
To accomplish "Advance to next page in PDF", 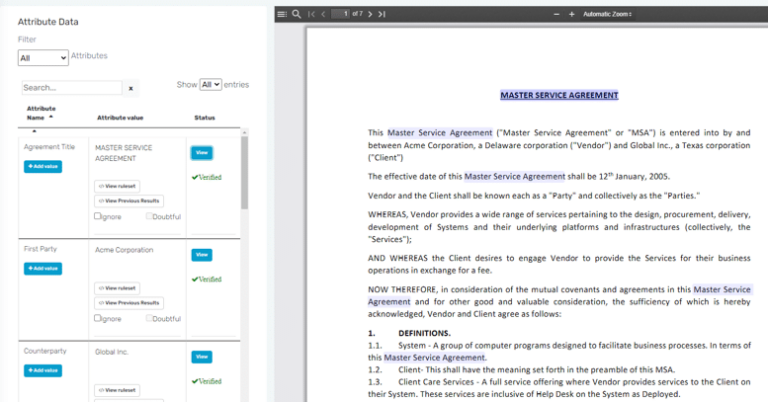I will click(371, 14).
